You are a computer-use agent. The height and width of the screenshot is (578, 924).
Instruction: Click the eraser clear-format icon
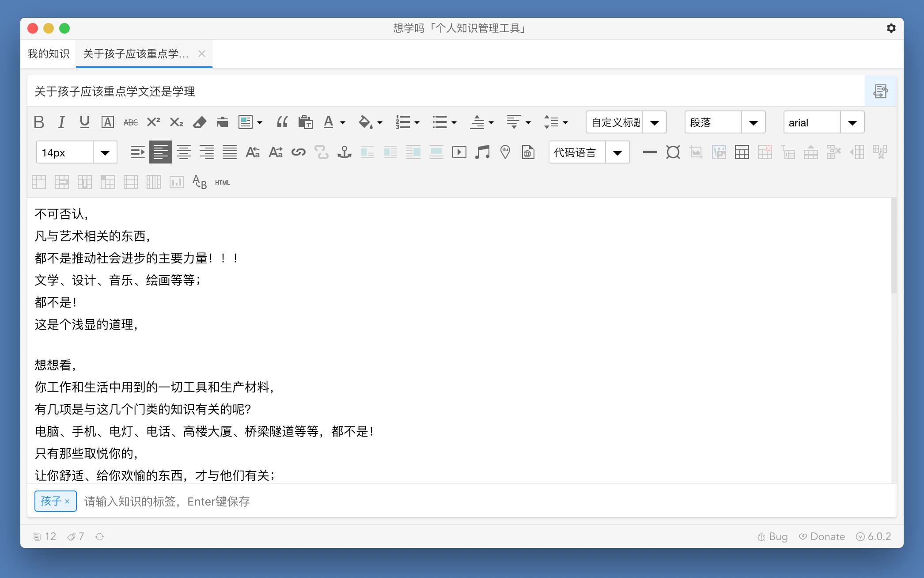click(x=200, y=122)
